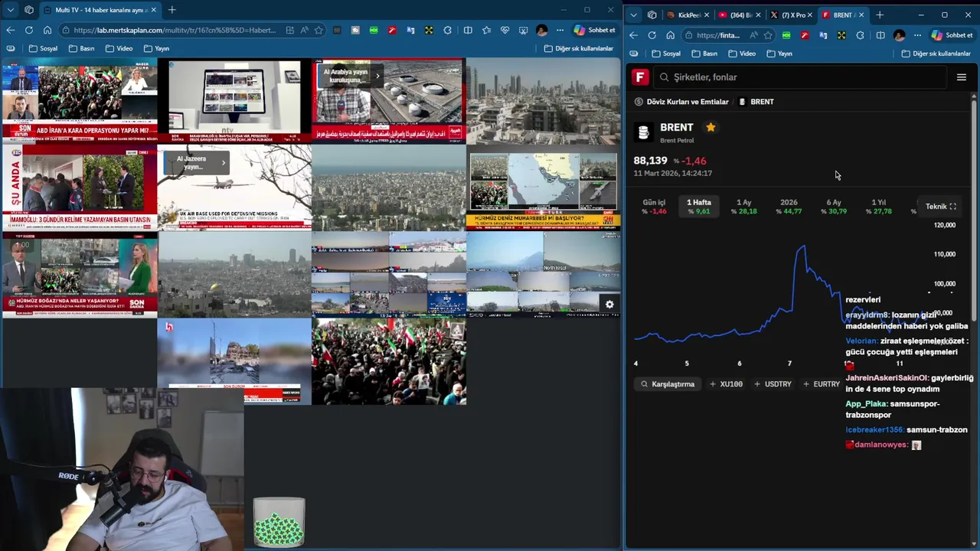Screen dimensions: 980x551
Task: Open the Basın bookmarks folder in right browser
Action: pyautogui.click(x=704, y=54)
